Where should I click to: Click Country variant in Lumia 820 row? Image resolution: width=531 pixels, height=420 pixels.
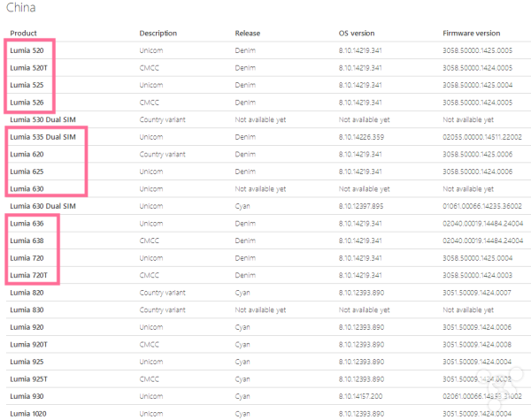162,293
